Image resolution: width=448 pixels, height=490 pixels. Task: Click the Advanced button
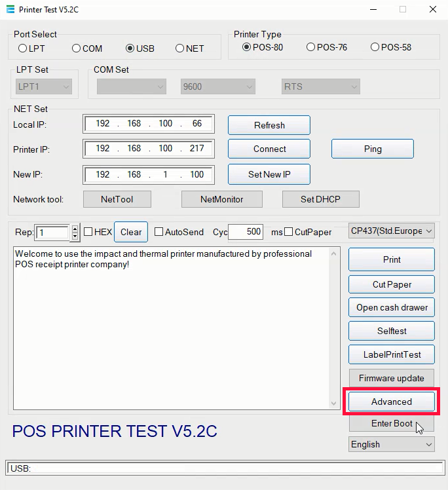tap(392, 402)
